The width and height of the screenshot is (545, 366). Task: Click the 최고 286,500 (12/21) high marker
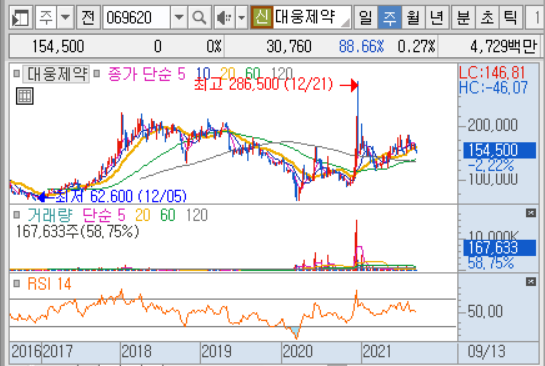coord(263,84)
